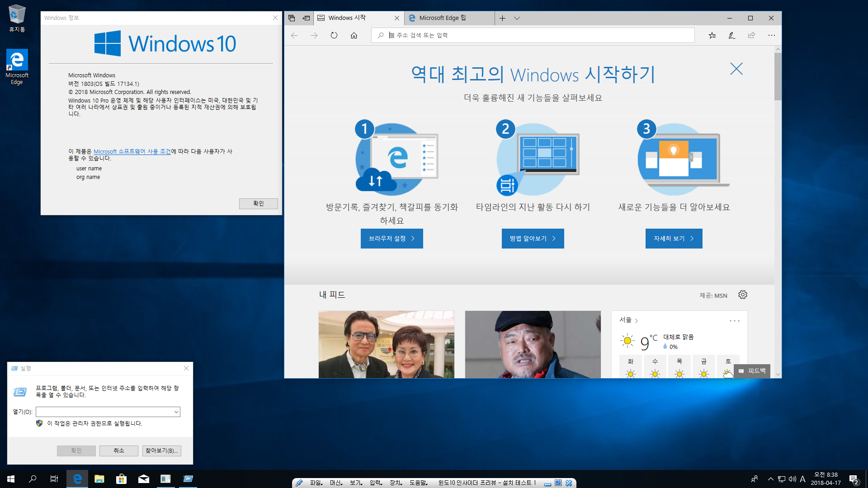Viewport: 868px width, 488px height.
Task: Open the man in cap news thumbnail
Action: tap(533, 344)
